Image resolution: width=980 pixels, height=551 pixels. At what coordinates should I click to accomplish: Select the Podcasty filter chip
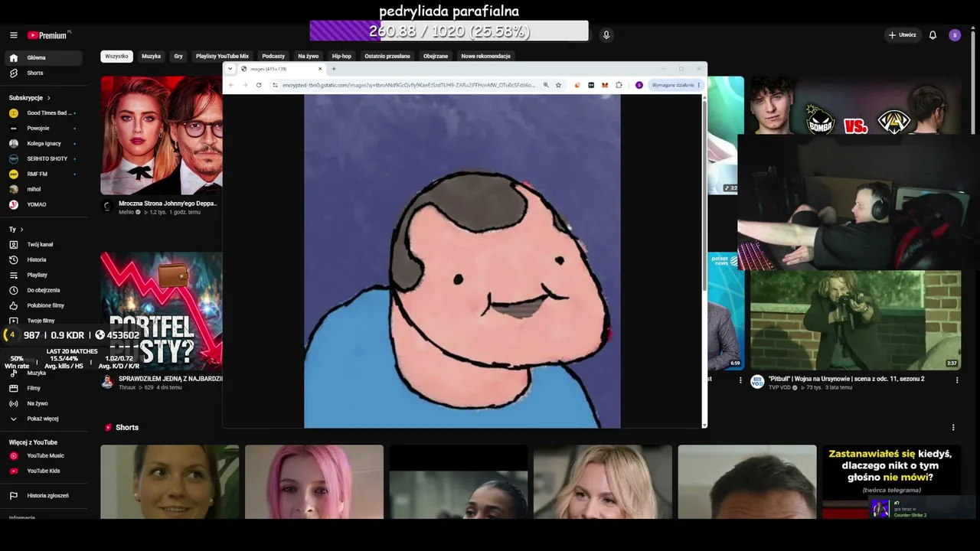[x=273, y=56]
